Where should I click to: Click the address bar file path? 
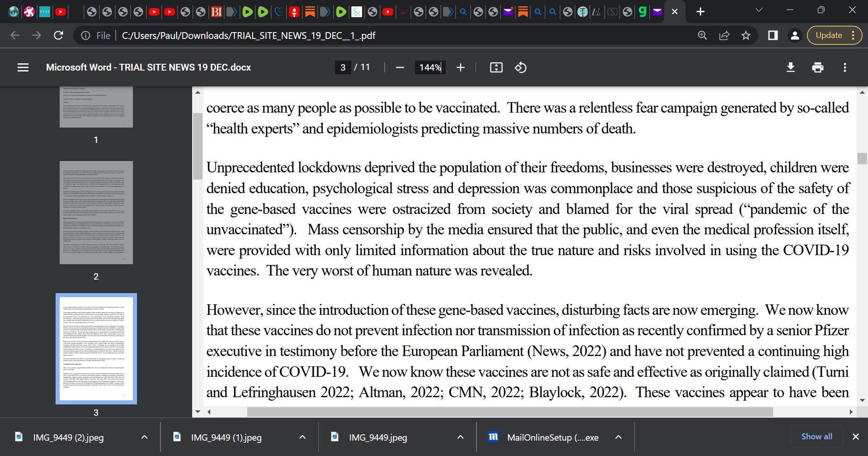249,35
